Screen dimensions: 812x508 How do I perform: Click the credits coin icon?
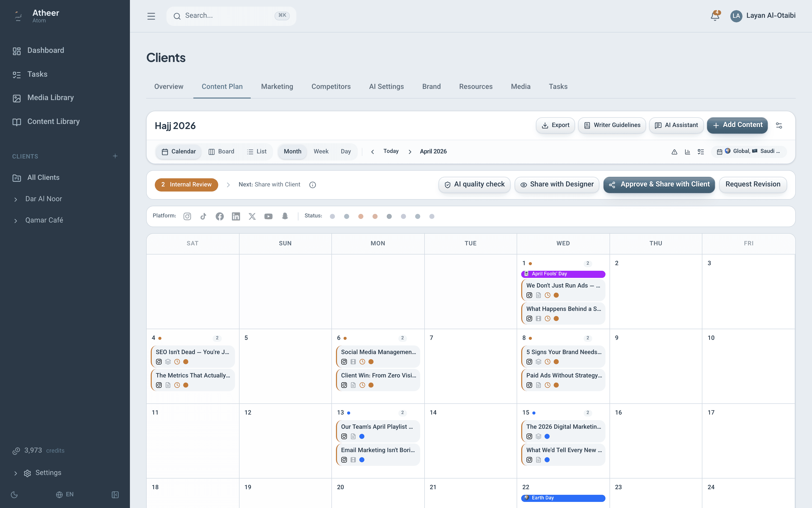pyautogui.click(x=16, y=451)
